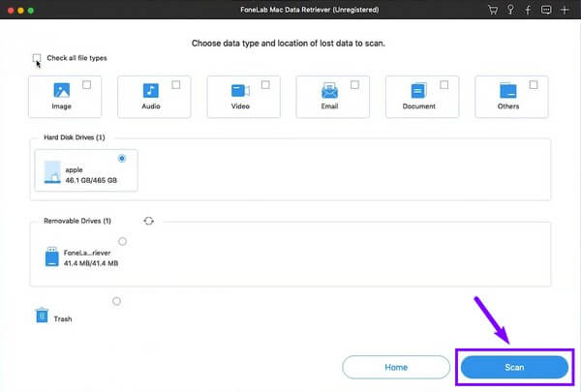Enable Check all file types checkbox
The width and height of the screenshot is (581, 392).
coord(37,58)
